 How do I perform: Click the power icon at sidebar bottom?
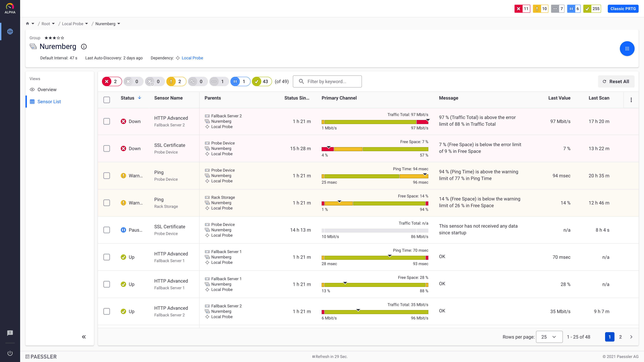tap(10, 353)
